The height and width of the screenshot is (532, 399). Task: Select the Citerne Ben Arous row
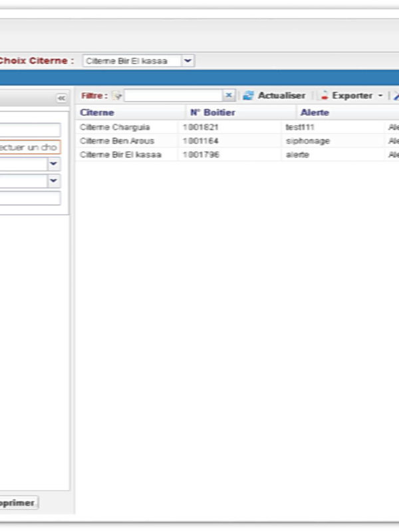coord(117,141)
